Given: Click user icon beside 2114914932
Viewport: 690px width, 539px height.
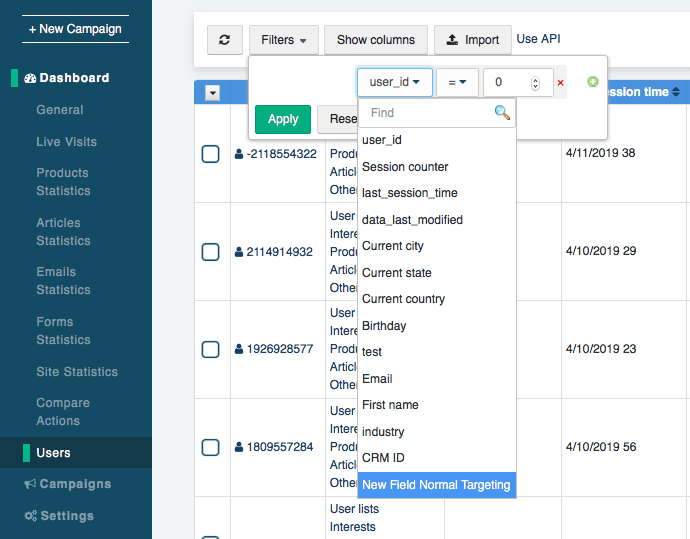Looking at the screenshot, I should coord(239,252).
